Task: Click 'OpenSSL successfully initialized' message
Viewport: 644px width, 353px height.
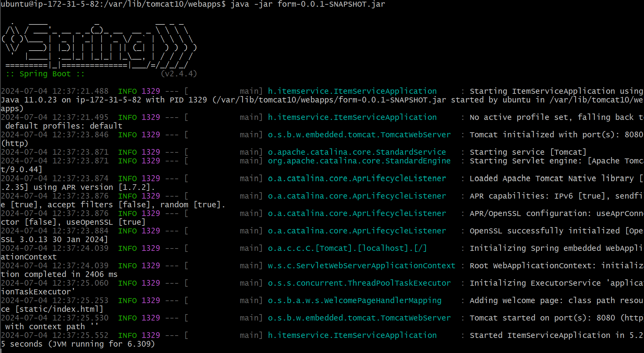Action: [545, 231]
